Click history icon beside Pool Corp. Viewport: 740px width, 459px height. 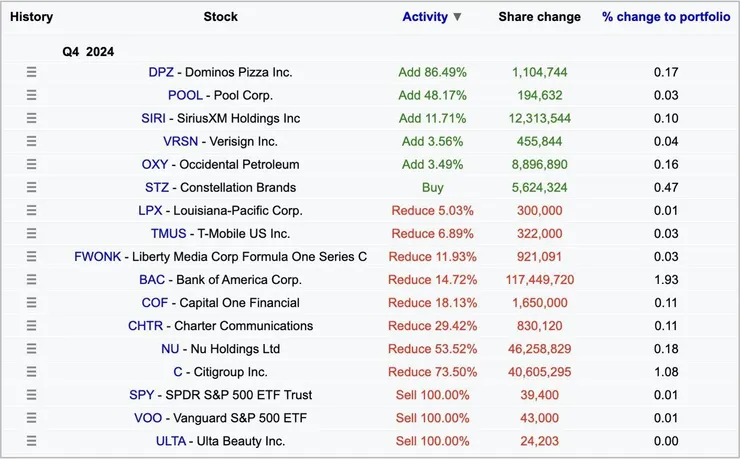[31, 95]
